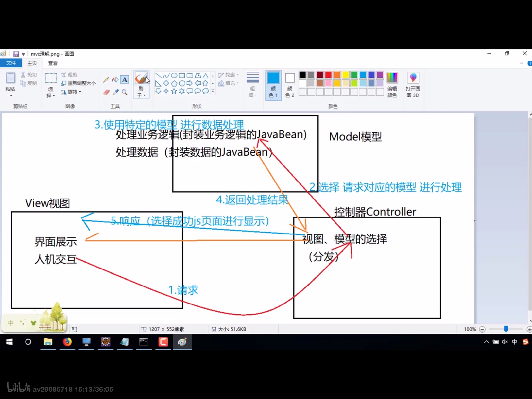Image resolution: width=532 pixels, height=399 pixels.
Task: Click the volume icon in system tray
Action: pos(505,342)
